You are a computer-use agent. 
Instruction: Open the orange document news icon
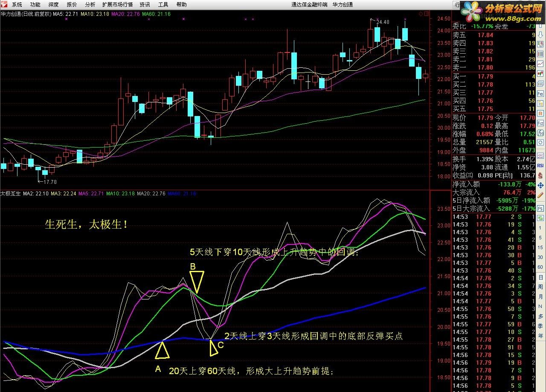click(x=540, y=113)
